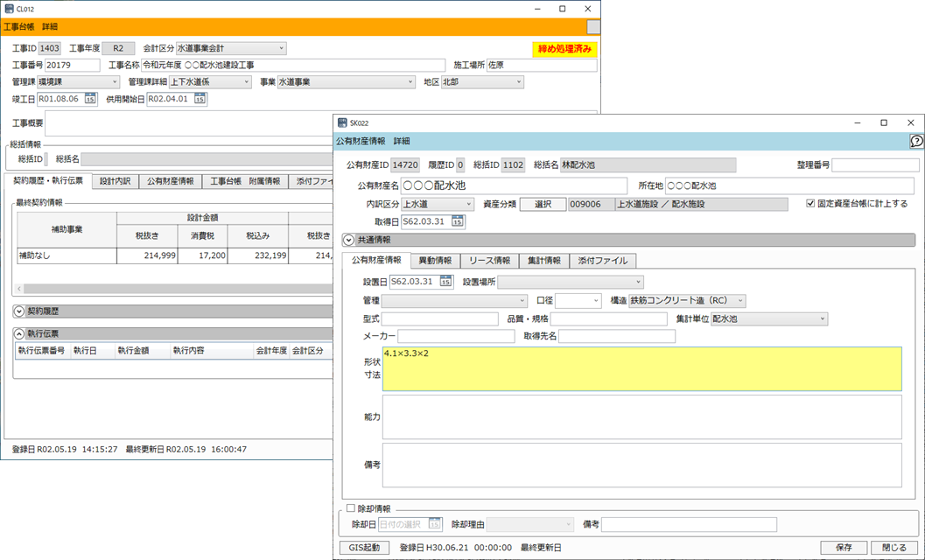Click the 執行伝票番号 column header
925x560 pixels.
(x=41, y=351)
